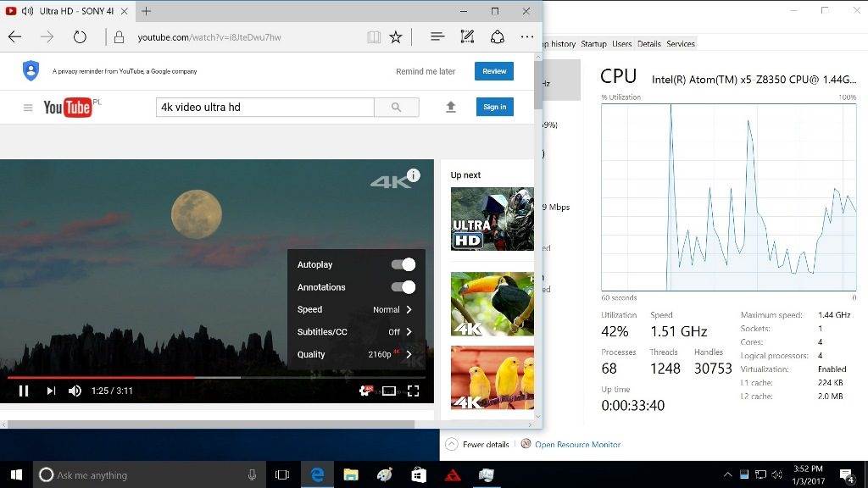Add page to favorites with star icon
868x488 pixels.
(396, 37)
